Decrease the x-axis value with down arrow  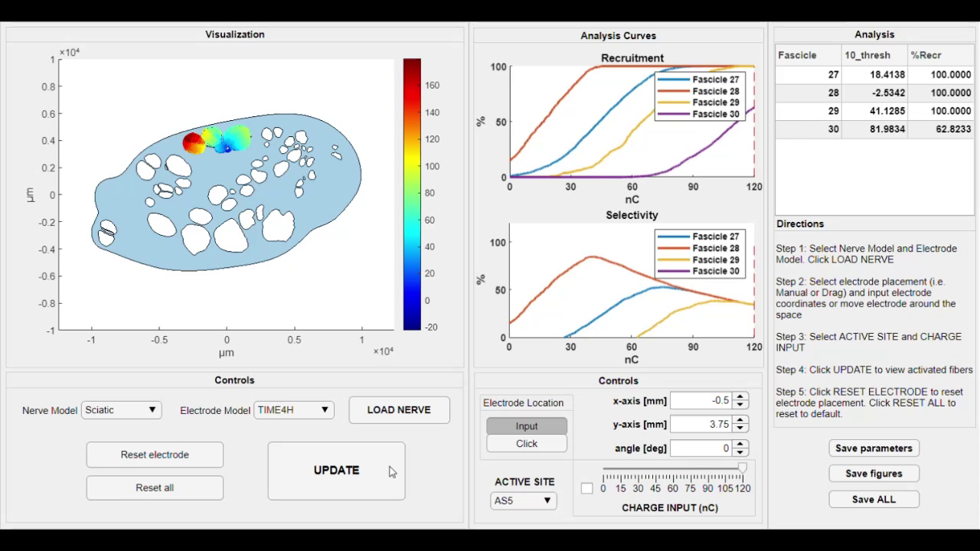(740, 405)
